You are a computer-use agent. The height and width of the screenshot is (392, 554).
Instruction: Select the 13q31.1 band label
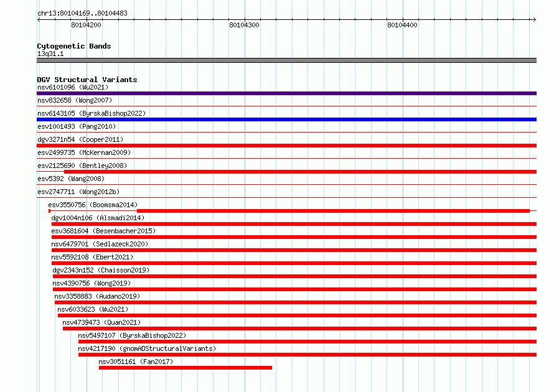[50, 54]
